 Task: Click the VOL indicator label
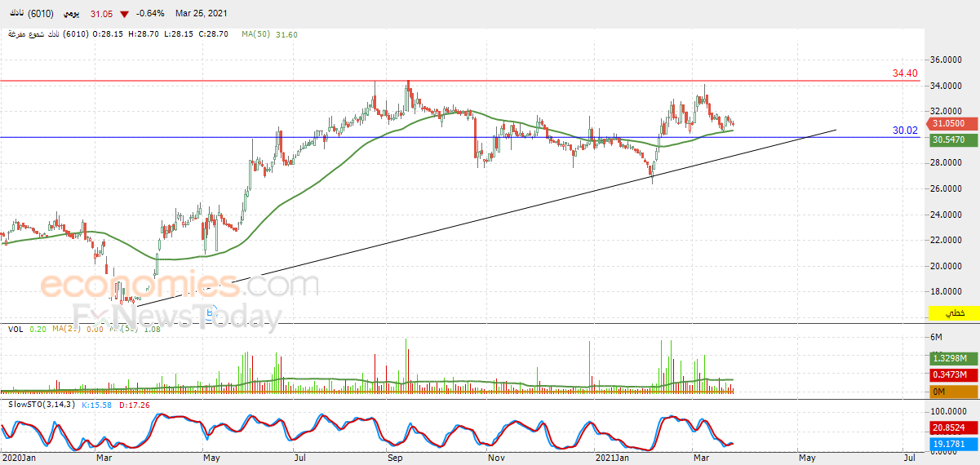tap(16, 329)
